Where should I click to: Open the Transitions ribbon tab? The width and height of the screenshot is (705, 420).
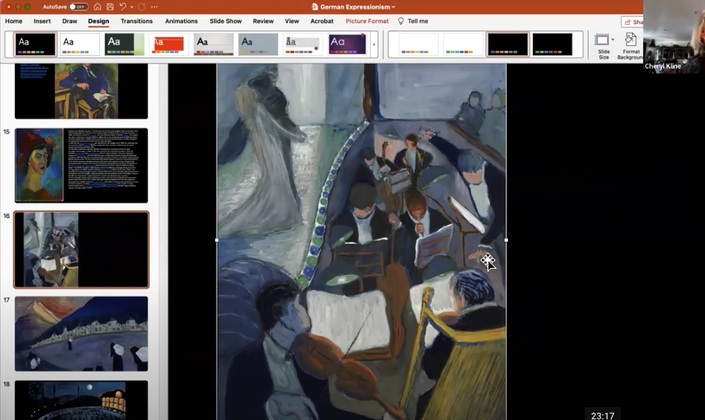click(137, 21)
